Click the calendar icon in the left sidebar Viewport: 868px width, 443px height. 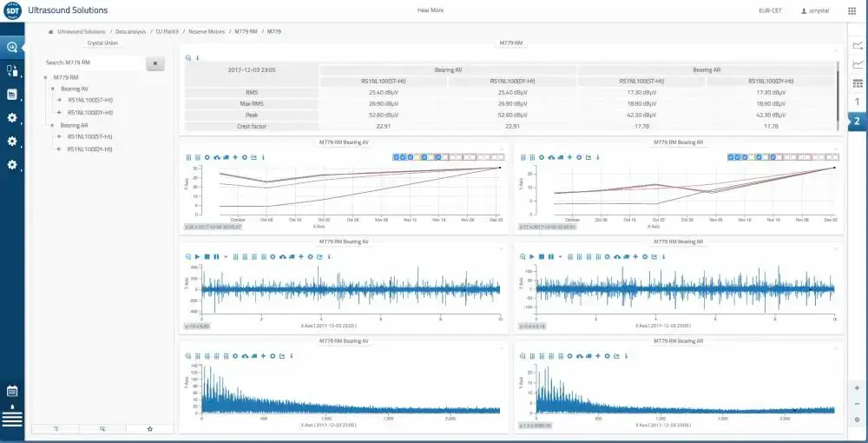[x=12, y=391]
